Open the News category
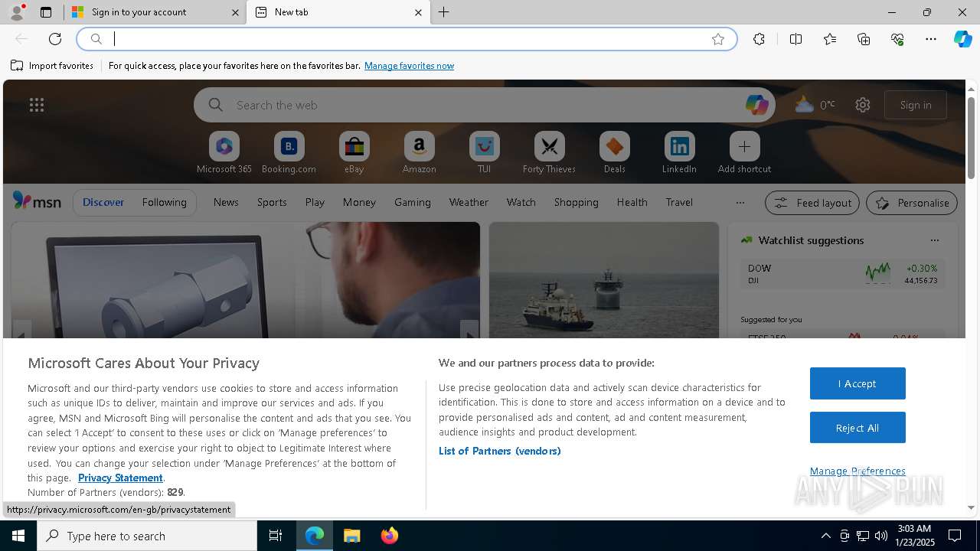 [x=226, y=202]
